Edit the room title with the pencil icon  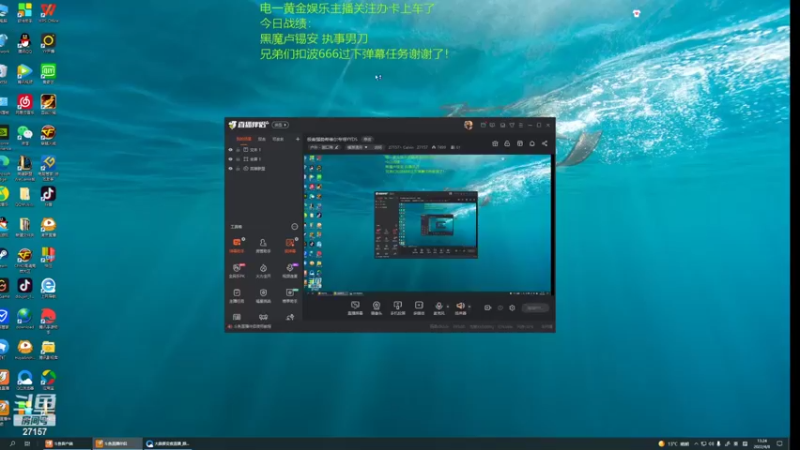(337, 147)
